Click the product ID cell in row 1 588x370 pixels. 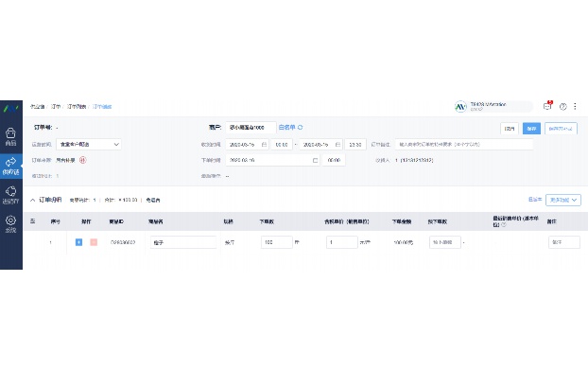[x=123, y=242]
